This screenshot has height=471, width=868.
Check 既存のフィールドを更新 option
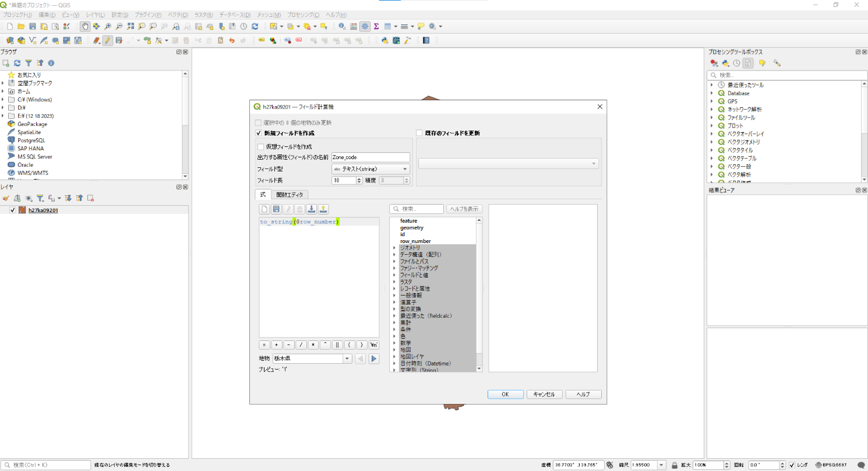pos(419,133)
